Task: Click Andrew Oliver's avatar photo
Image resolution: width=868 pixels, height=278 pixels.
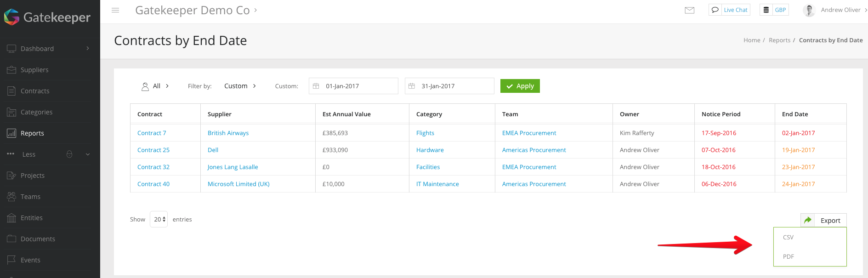Action: tap(809, 10)
